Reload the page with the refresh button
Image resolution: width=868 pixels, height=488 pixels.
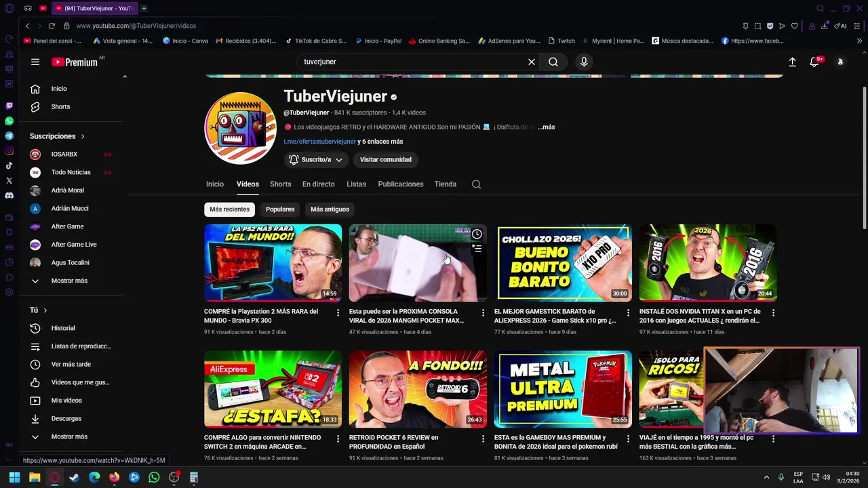coord(52,26)
